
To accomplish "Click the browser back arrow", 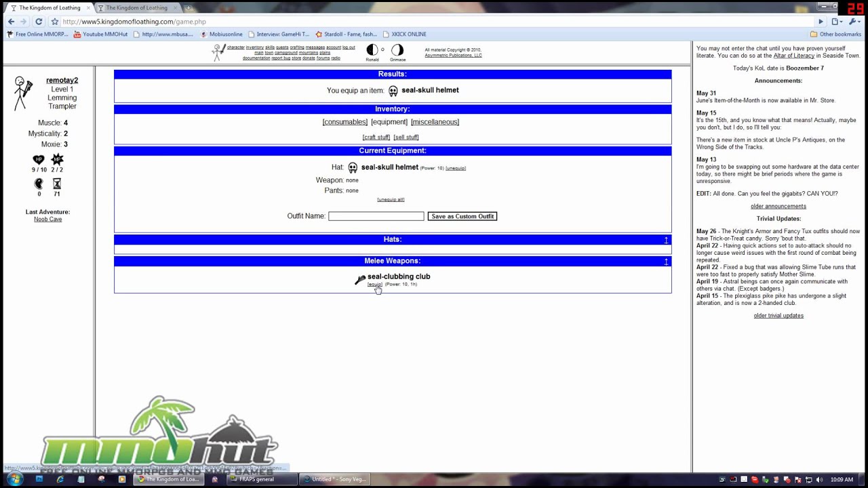I will tap(11, 22).
